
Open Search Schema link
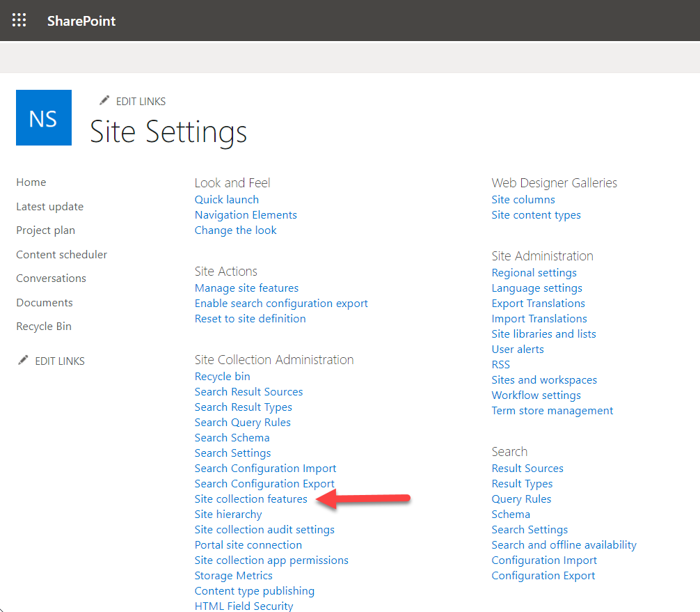pos(232,438)
